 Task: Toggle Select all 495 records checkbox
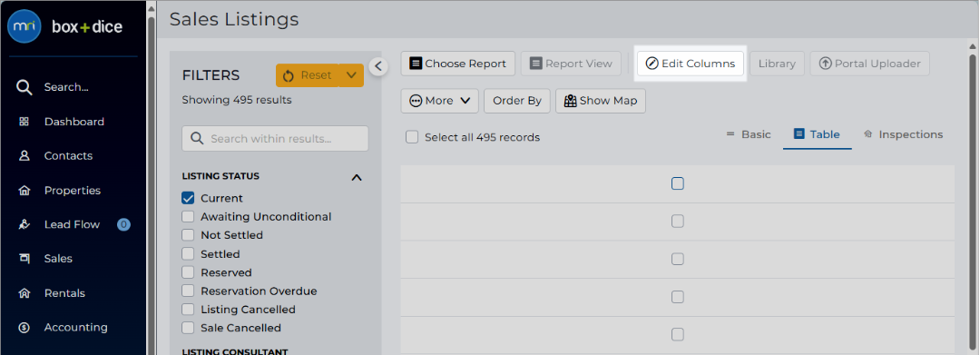pos(411,137)
